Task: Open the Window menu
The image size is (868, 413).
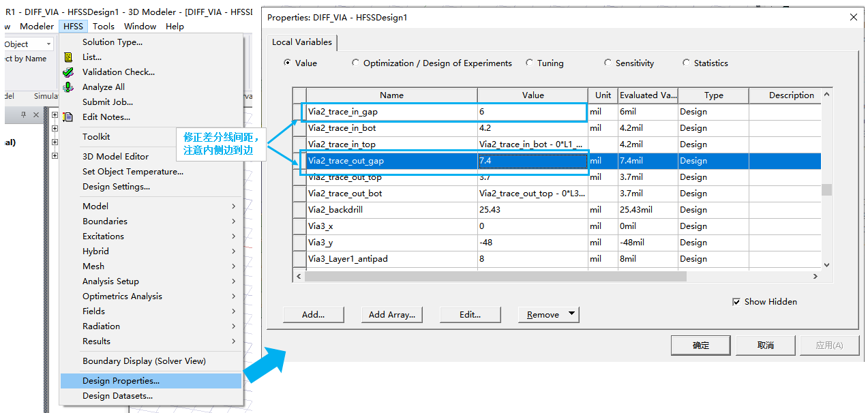Action: point(140,27)
